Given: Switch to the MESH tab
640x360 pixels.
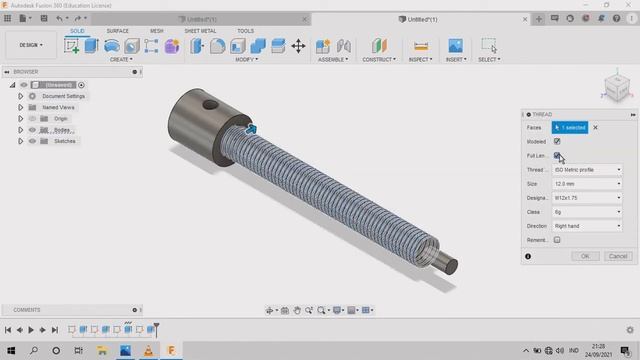Looking at the screenshot, I should click(156, 31).
